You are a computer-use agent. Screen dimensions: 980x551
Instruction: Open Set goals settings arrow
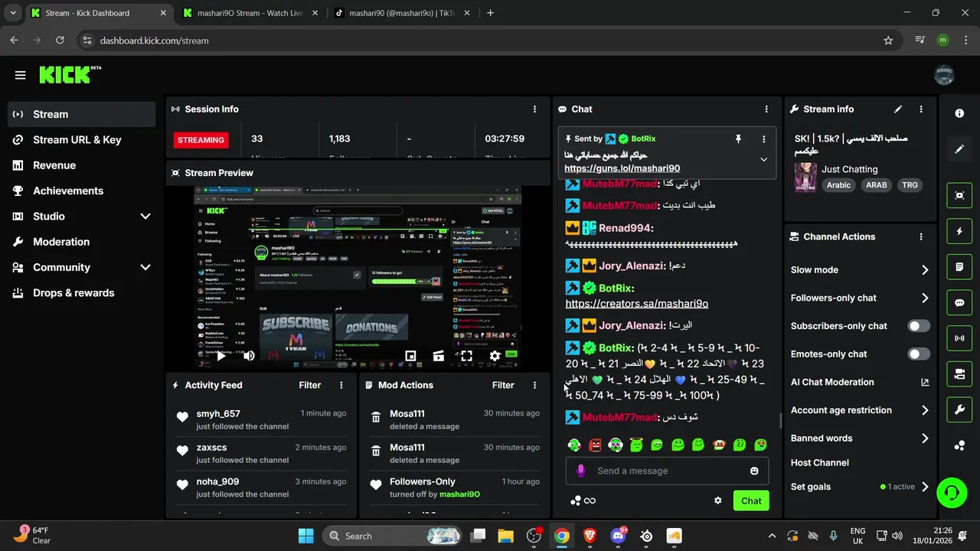pyautogui.click(x=925, y=487)
